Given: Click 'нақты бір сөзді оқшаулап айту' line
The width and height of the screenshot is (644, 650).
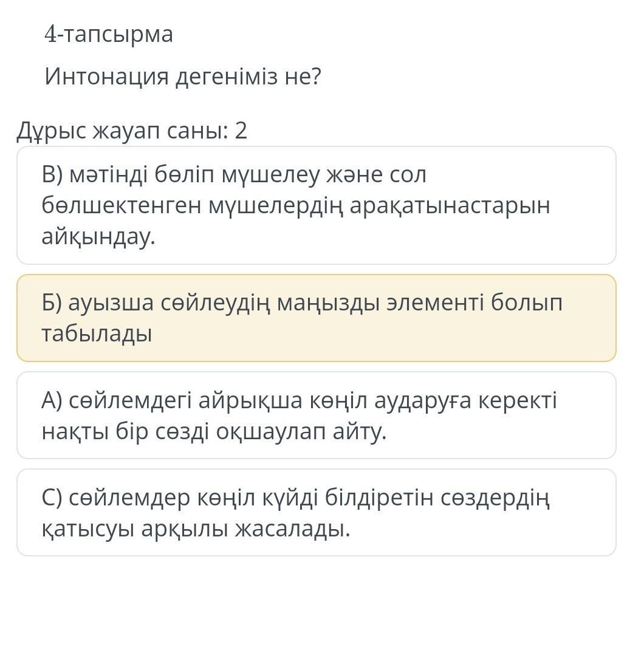Looking at the screenshot, I should click(214, 431).
